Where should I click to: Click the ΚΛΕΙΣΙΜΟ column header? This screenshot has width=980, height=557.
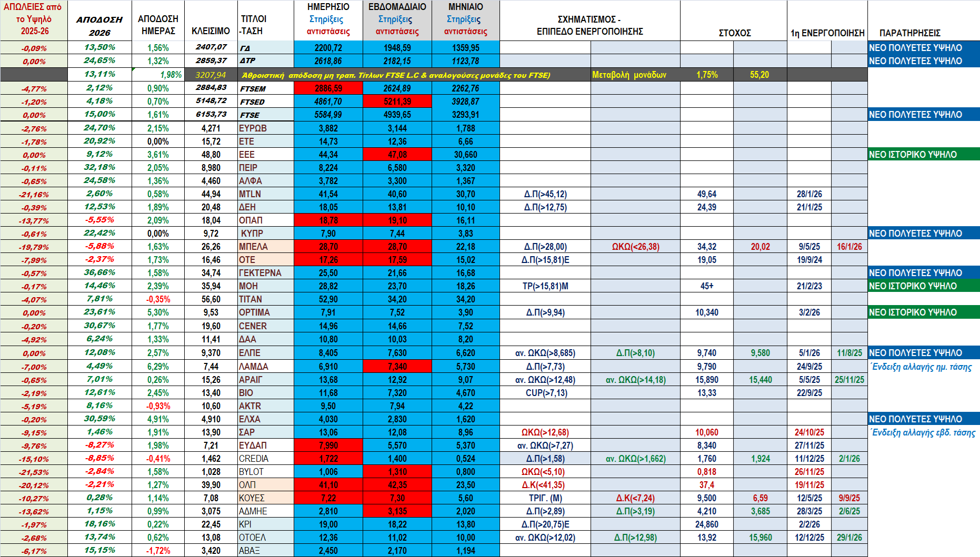(211, 31)
